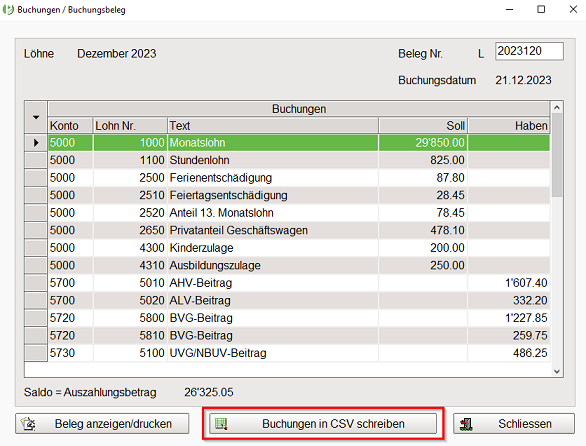
Task: Select the row selector of the UVG/NBUV-Beitrag row
Action: (36, 353)
